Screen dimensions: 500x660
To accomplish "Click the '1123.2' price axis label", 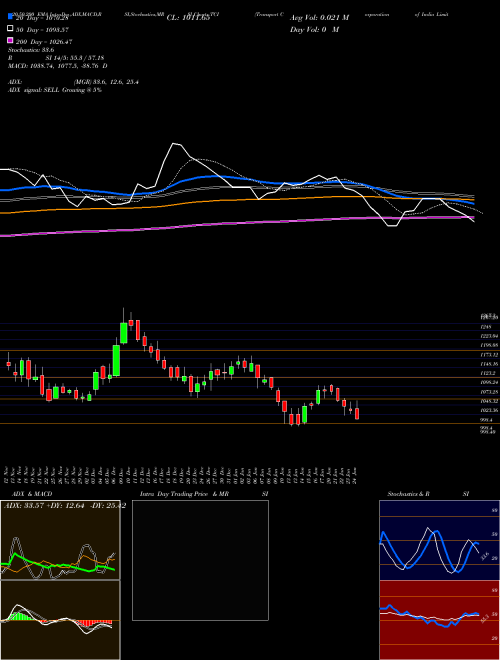I will 489,373.
